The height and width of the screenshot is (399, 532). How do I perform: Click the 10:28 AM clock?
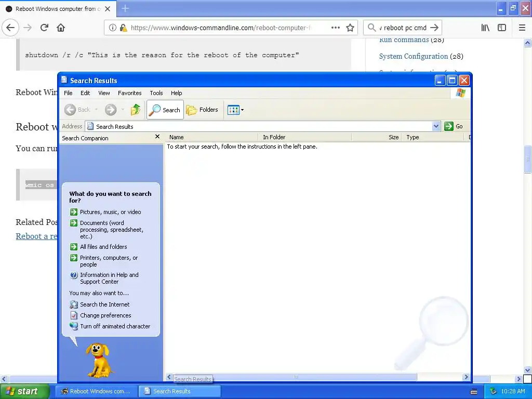coord(513,391)
